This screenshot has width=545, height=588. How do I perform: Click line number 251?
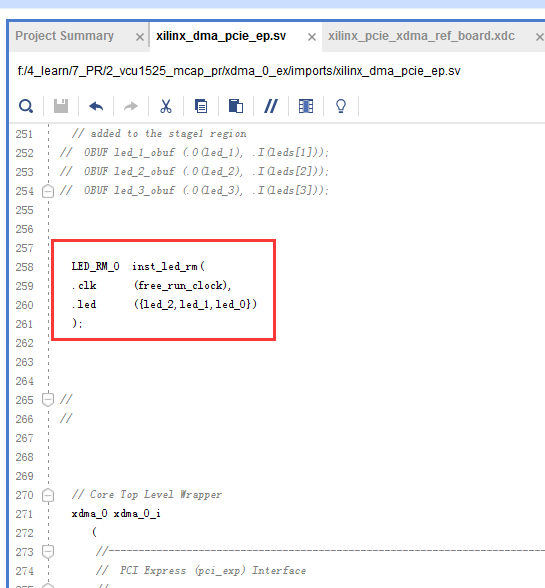(x=24, y=134)
